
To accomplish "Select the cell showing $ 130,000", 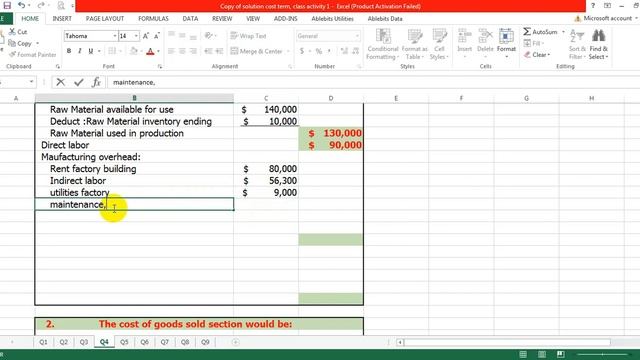I will 331,133.
